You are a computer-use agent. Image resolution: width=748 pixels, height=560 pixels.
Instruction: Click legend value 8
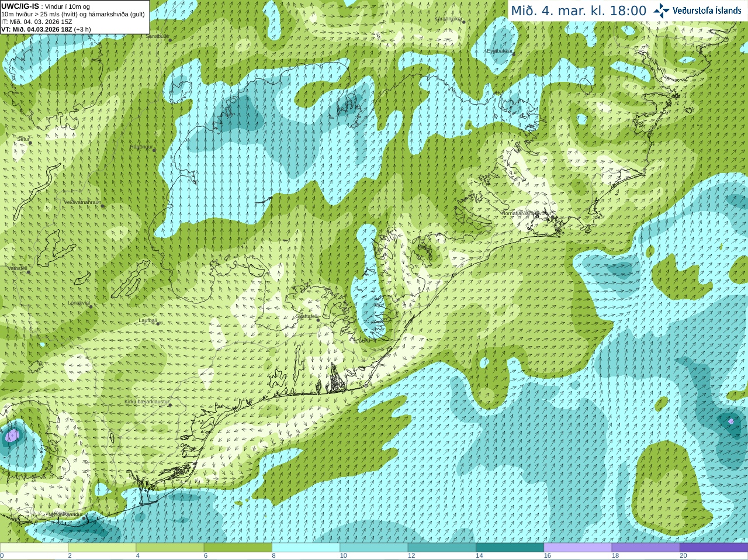[x=273, y=556]
